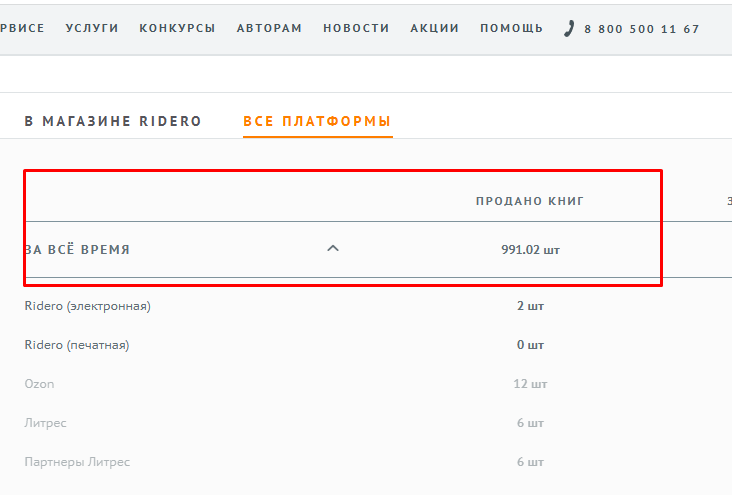The height and width of the screenshot is (495, 732).
Task: Click the За всё время label
Action: [x=77, y=249]
